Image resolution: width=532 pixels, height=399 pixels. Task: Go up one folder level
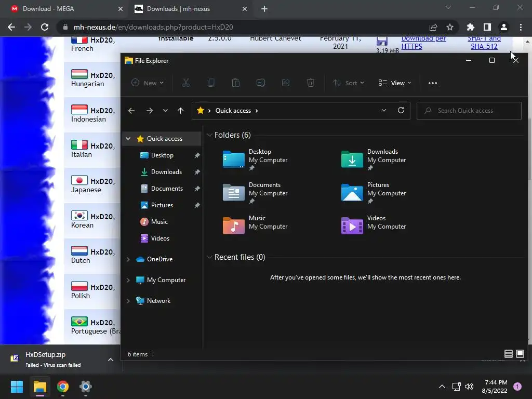click(180, 111)
